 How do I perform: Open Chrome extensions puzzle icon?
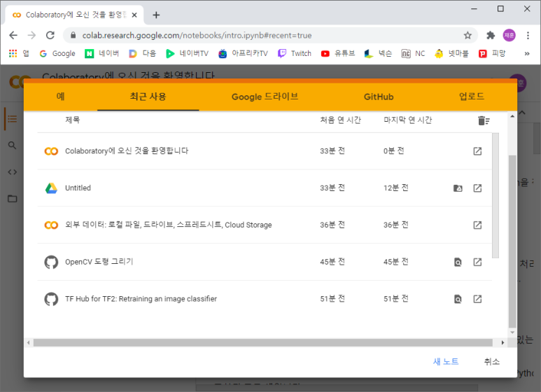tap(491, 35)
